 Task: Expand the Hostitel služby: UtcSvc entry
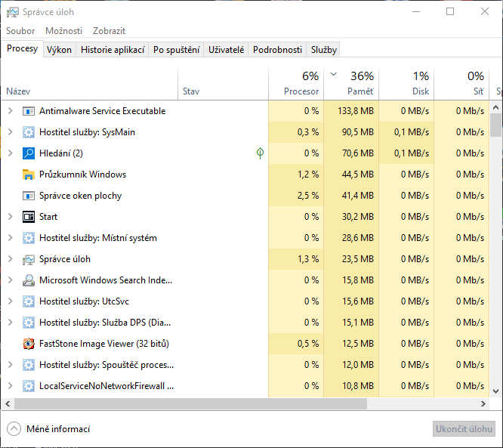click(10, 301)
